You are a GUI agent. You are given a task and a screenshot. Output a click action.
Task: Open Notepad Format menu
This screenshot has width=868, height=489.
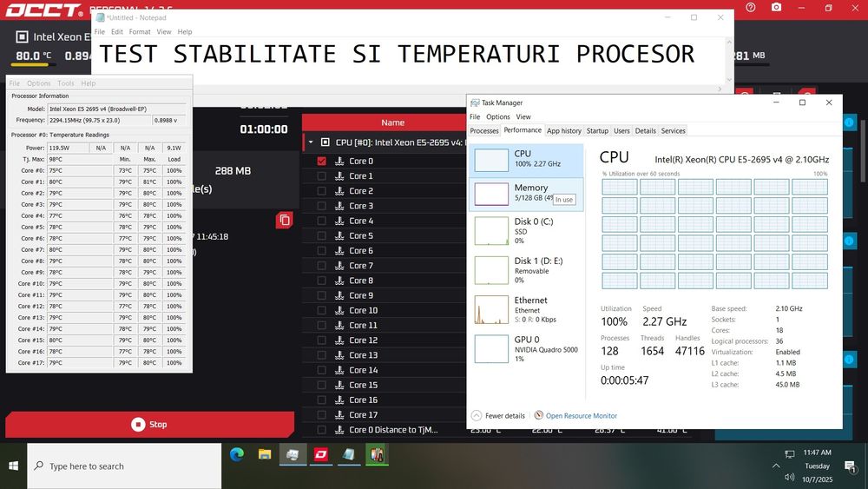[140, 31]
